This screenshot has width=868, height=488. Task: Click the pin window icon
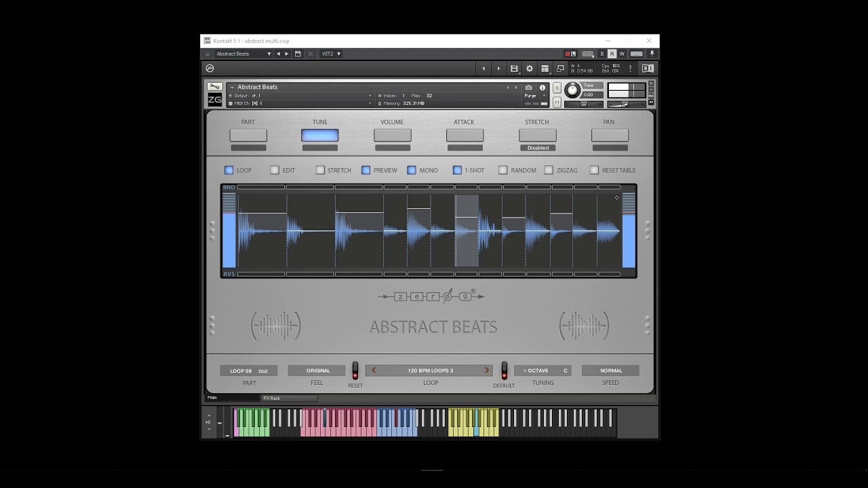tap(652, 54)
